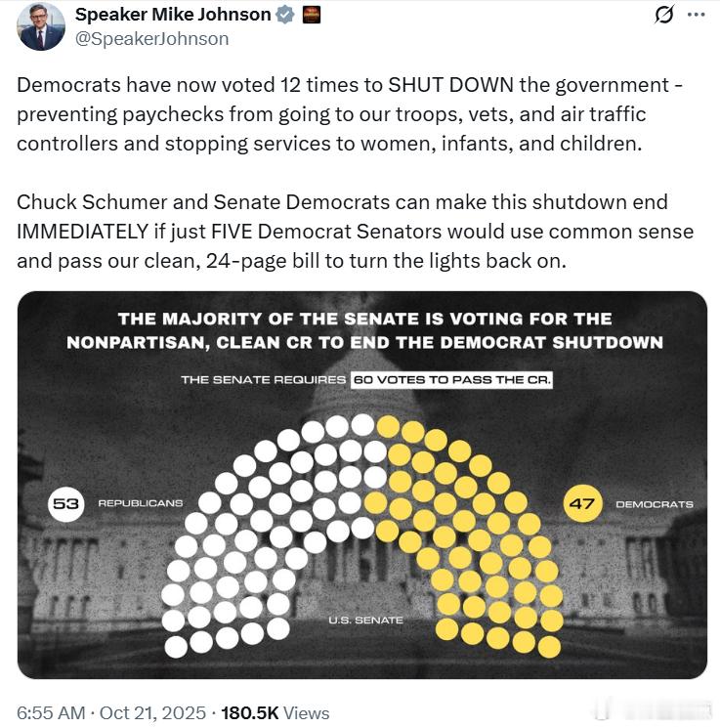
Task: Open the three-dot More options menu
Action: click(696, 15)
